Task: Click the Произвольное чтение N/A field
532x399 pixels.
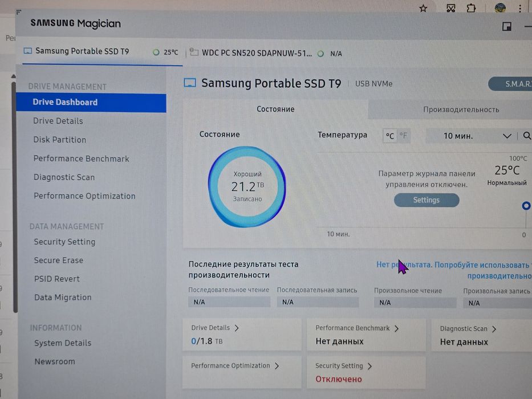Action: tap(415, 303)
